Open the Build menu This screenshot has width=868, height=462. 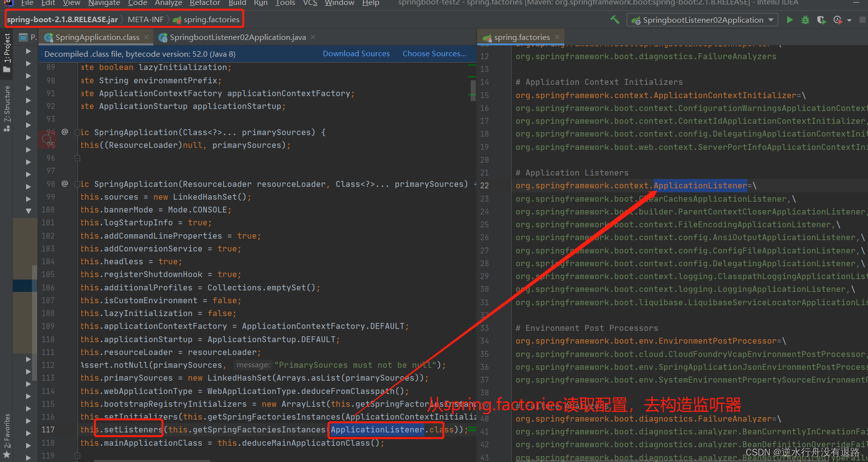(x=237, y=3)
